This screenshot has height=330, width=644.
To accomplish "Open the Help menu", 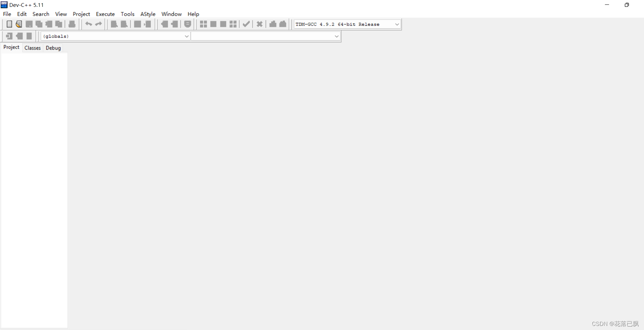I will (x=193, y=14).
